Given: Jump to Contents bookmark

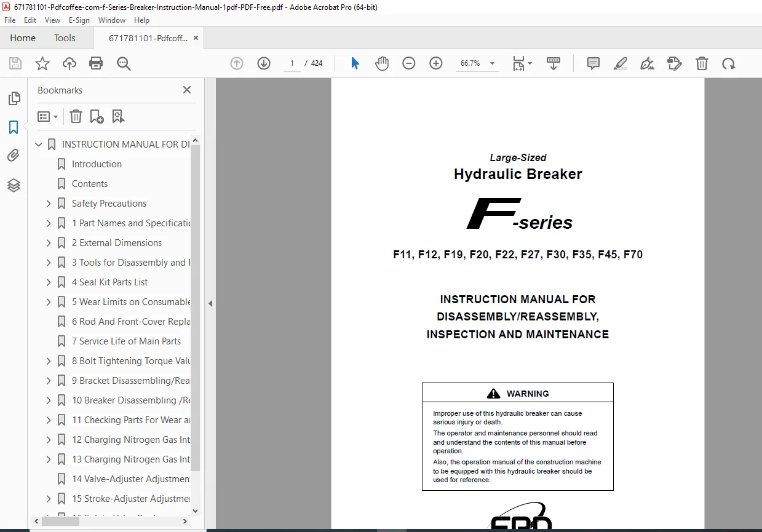Looking at the screenshot, I should (x=90, y=184).
